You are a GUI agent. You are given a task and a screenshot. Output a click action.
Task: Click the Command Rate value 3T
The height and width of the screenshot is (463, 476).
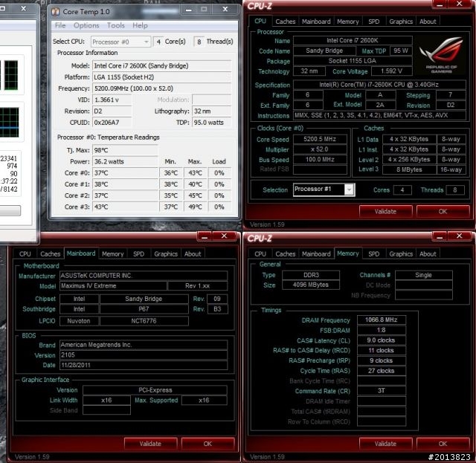point(382,391)
